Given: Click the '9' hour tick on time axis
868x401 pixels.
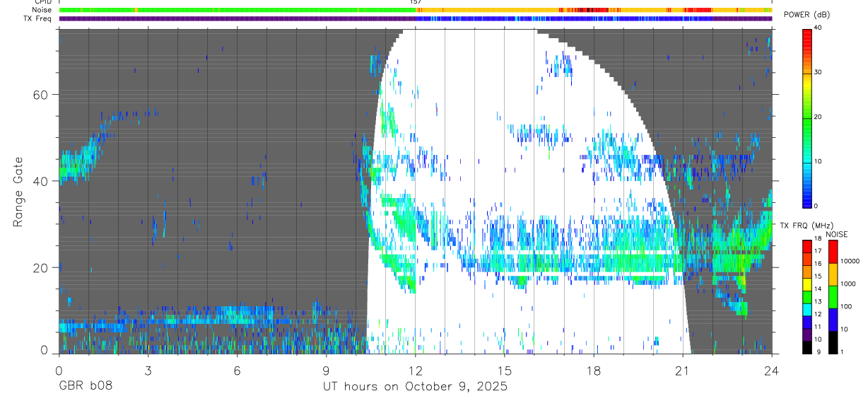Looking at the screenshot, I should click(326, 371).
